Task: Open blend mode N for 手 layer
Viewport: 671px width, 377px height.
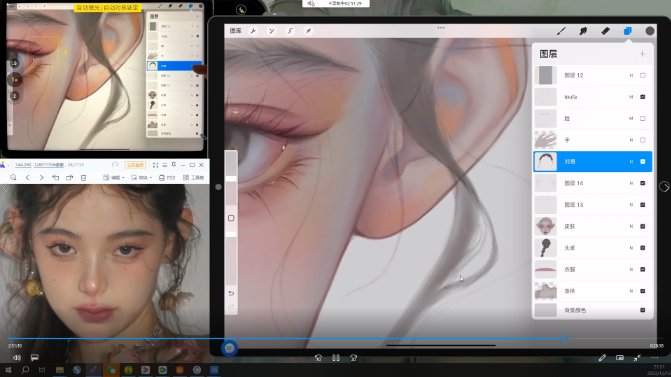Action: click(x=631, y=140)
